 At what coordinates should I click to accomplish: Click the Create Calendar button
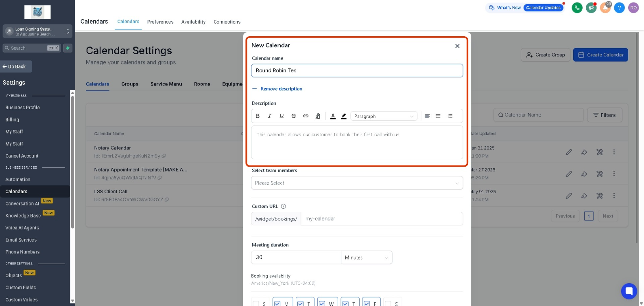tap(600, 55)
